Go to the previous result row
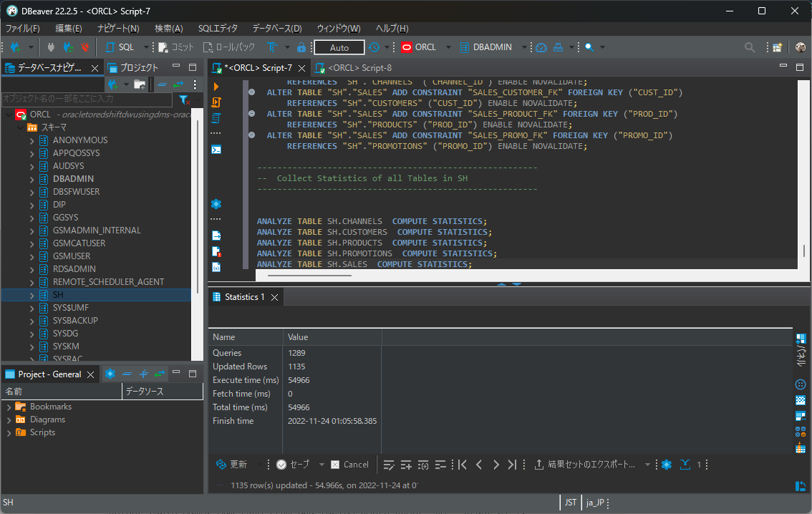812x514 pixels. (479, 465)
